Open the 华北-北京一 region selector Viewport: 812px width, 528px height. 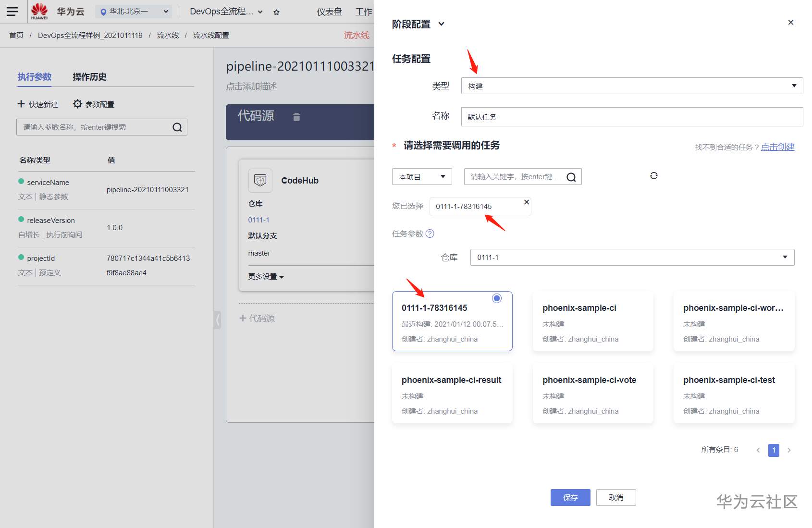134,12
